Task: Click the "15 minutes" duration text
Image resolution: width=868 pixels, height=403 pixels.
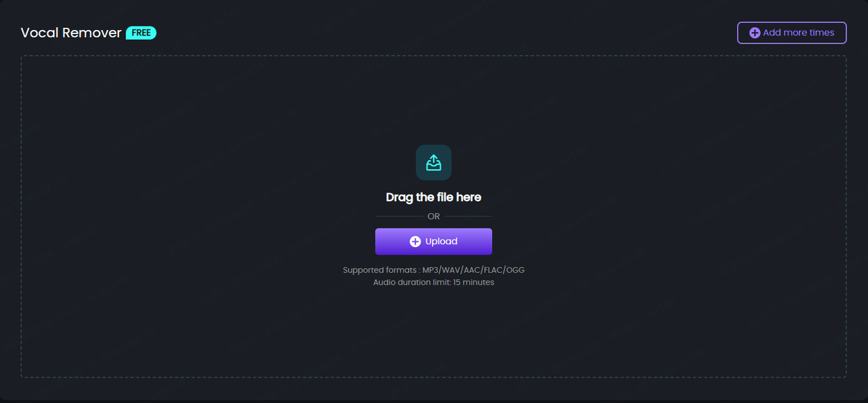Action: [x=473, y=283]
